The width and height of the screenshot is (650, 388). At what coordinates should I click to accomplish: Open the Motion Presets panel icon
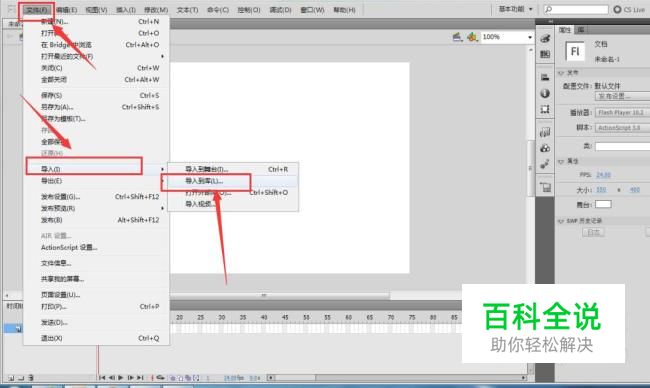coord(545,164)
